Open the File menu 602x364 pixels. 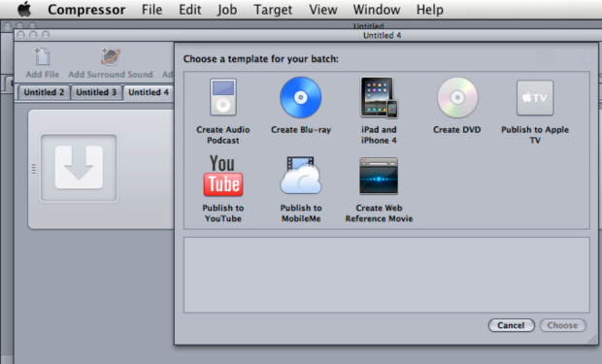click(152, 9)
